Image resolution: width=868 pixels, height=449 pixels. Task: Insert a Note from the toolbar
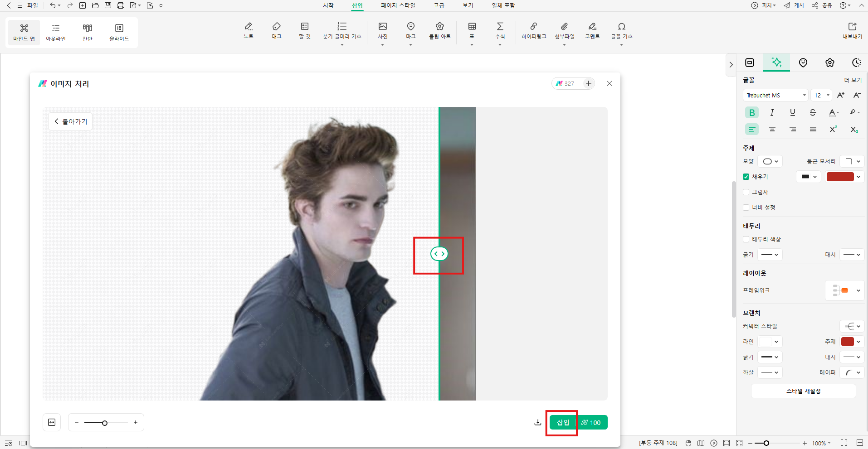249,30
